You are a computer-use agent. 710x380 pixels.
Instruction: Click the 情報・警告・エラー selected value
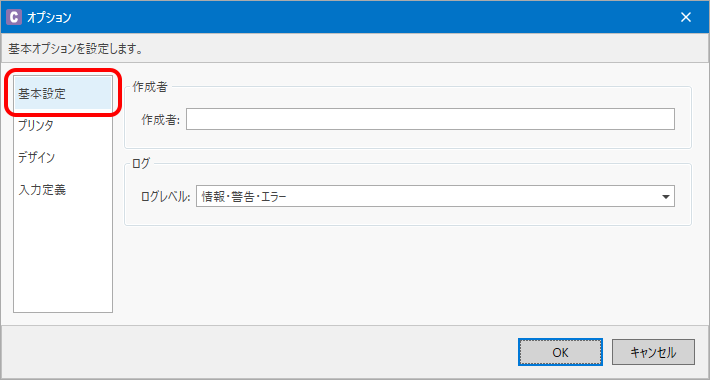coord(244,197)
